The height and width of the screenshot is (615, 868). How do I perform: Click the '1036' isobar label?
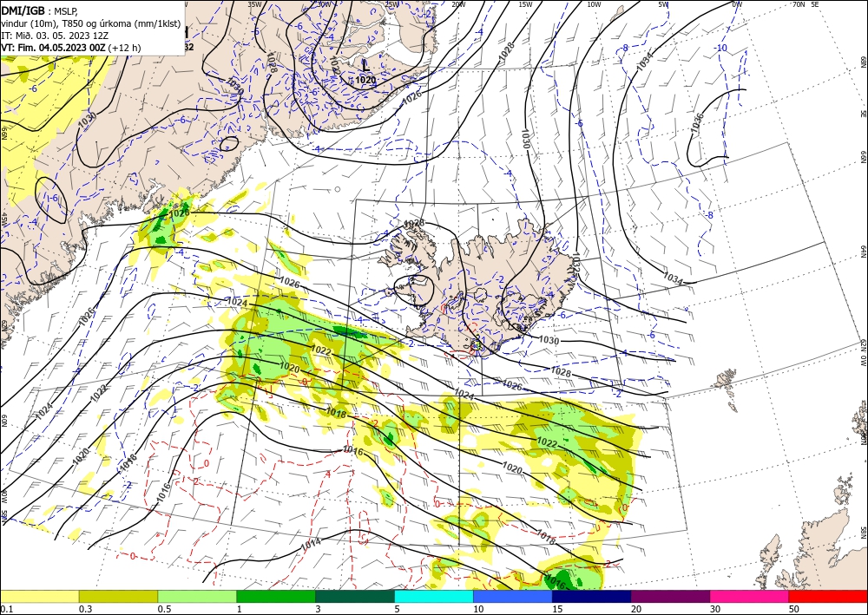[698, 123]
